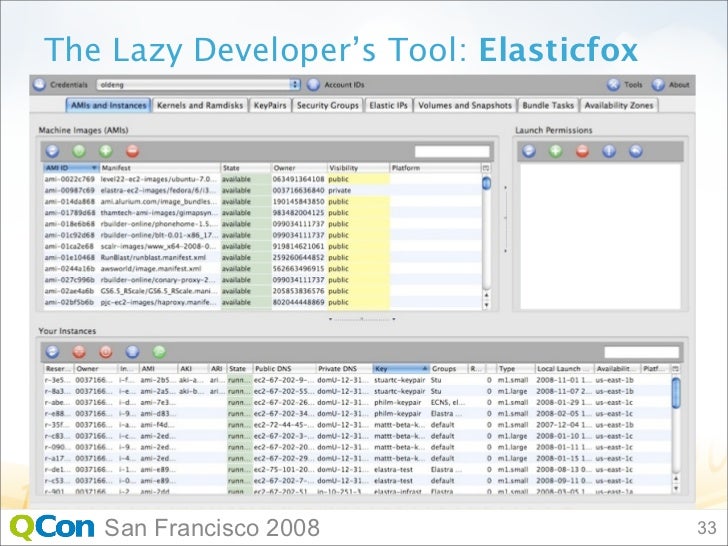Select AMI row ami-02bf5b6b
Image resolution: width=728 pixels, height=546 pixels.
262,302
